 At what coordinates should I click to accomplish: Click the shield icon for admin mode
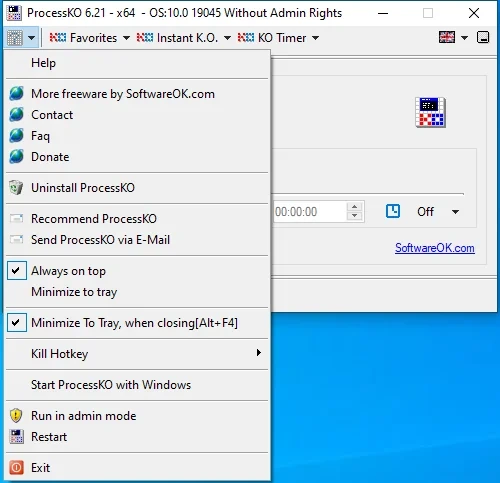(16, 415)
